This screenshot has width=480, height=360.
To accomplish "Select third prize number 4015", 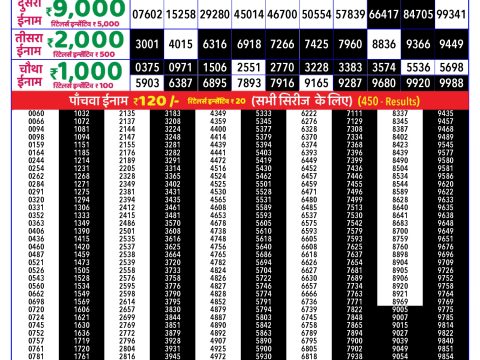I will pos(181,44).
